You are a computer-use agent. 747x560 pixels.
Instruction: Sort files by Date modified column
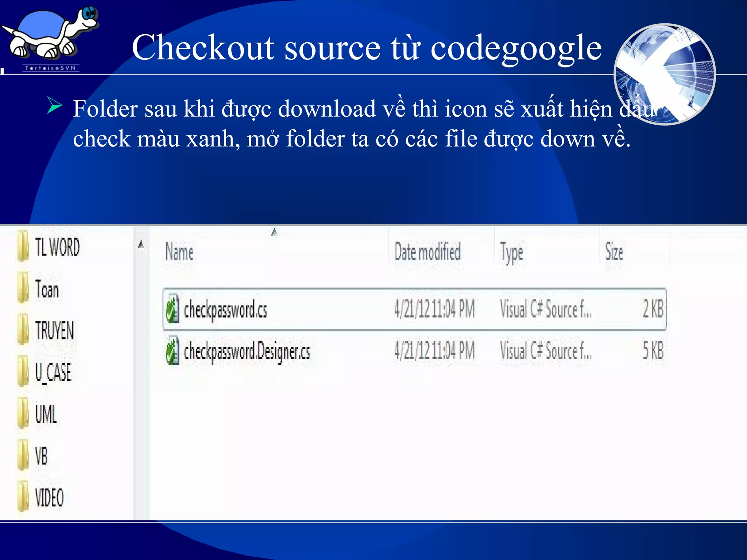click(427, 252)
